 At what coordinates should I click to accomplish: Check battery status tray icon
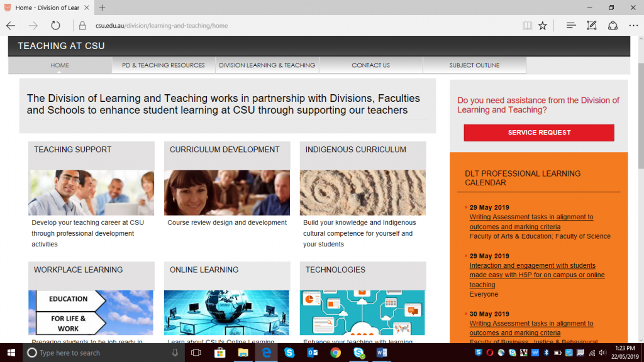[x=558, y=353]
